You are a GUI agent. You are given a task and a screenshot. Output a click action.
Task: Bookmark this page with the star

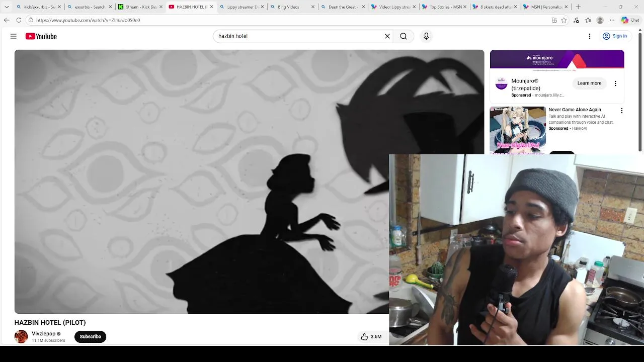click(564, 20)
